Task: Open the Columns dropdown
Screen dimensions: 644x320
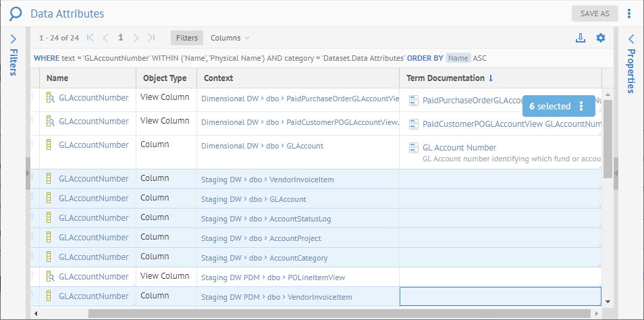Action: point(230,38)
